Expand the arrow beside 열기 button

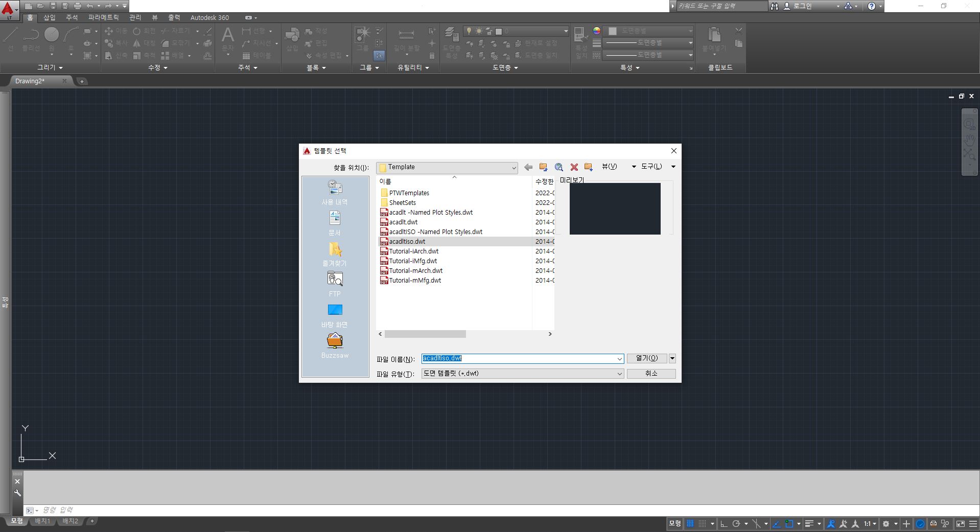(x=672, y=358)
